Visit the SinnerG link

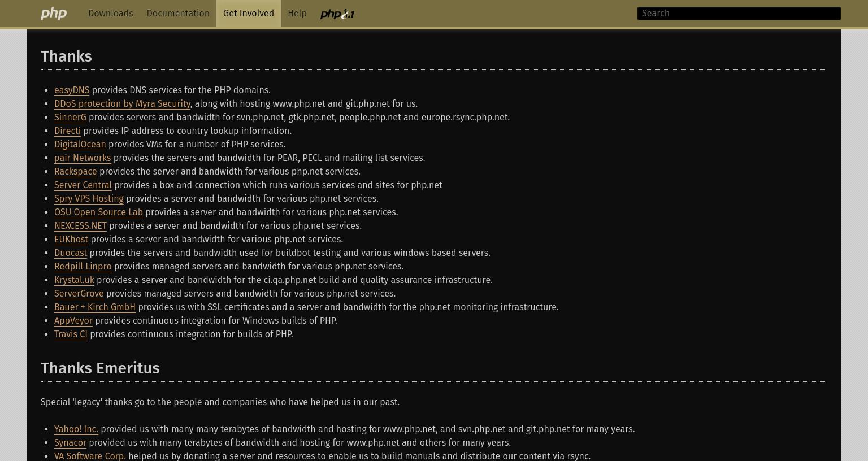70,118
